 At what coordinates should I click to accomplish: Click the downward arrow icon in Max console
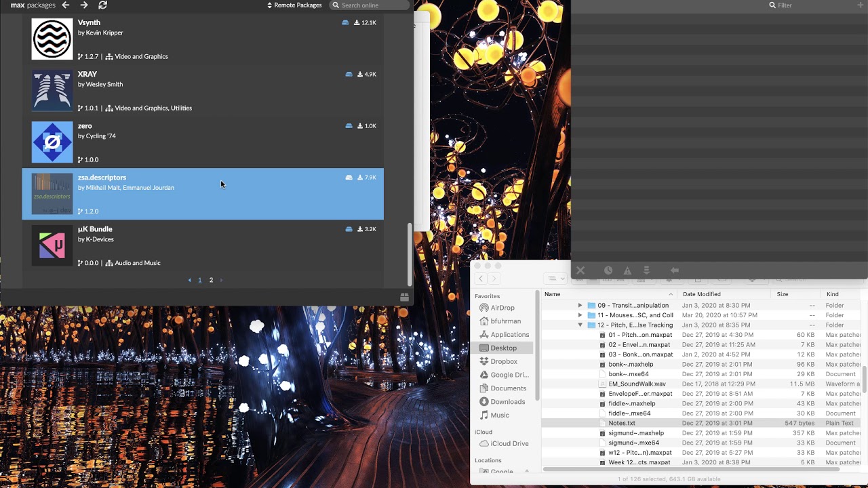point(646,270)
